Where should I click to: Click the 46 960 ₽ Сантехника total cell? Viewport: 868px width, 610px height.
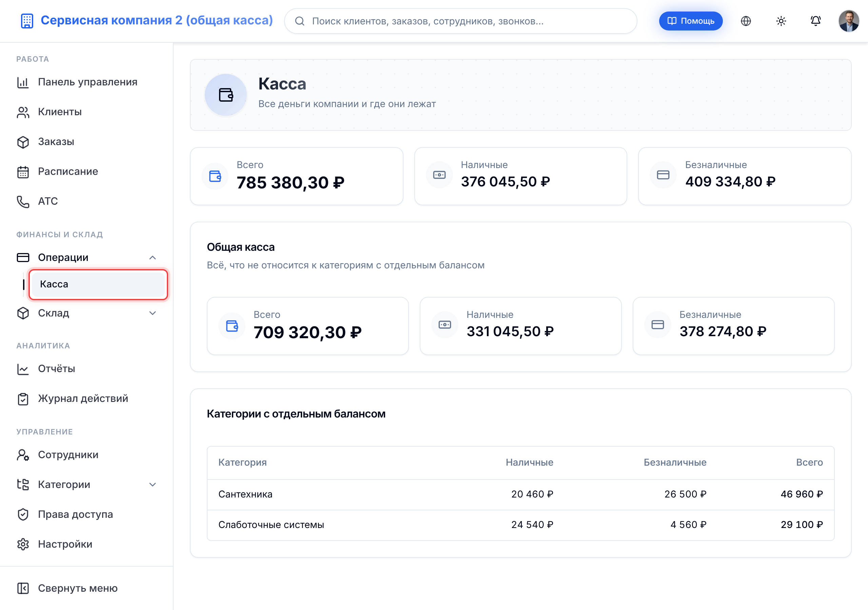(x=802, y=494)
